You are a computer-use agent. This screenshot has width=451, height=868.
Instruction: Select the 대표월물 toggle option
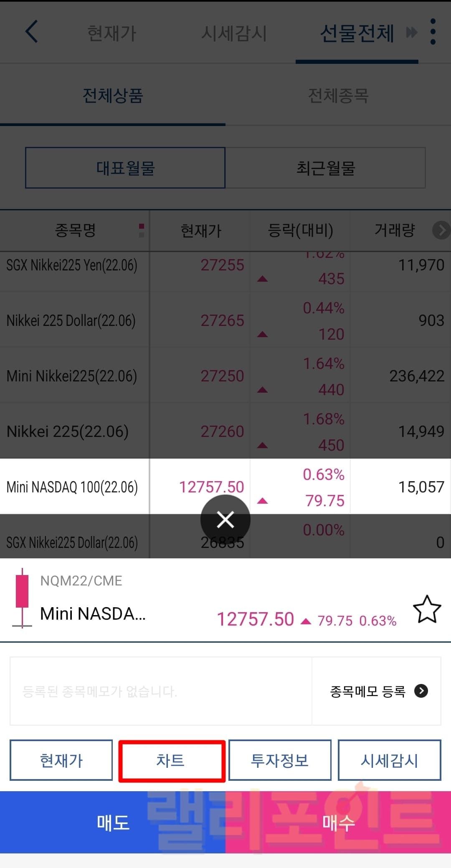coord(125,168)
